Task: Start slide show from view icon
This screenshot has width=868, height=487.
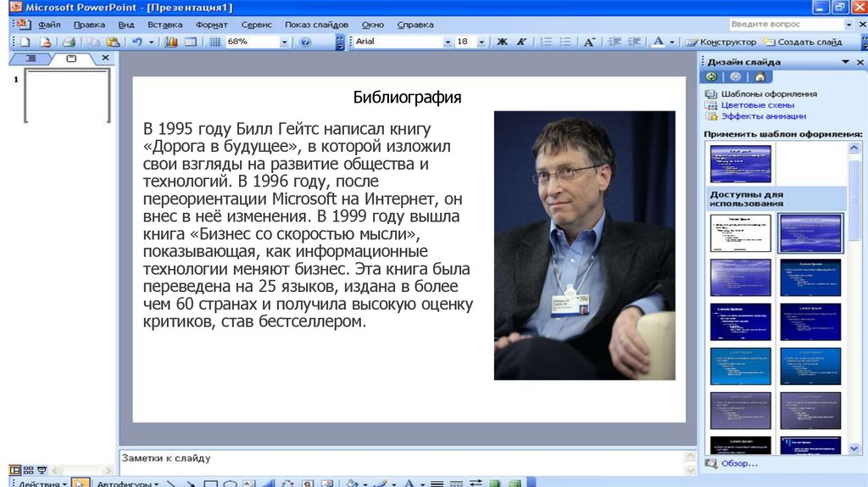Action: (42, 470)
